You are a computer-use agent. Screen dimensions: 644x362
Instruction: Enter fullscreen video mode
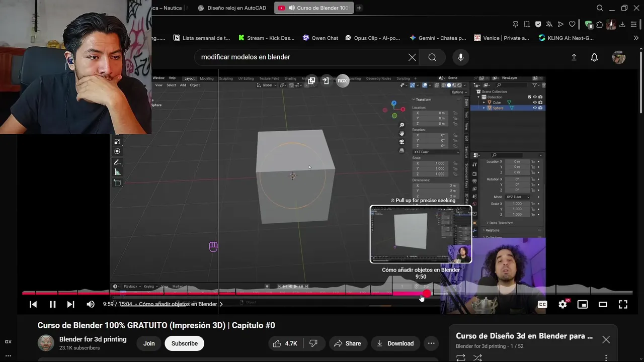coord(623,304)
